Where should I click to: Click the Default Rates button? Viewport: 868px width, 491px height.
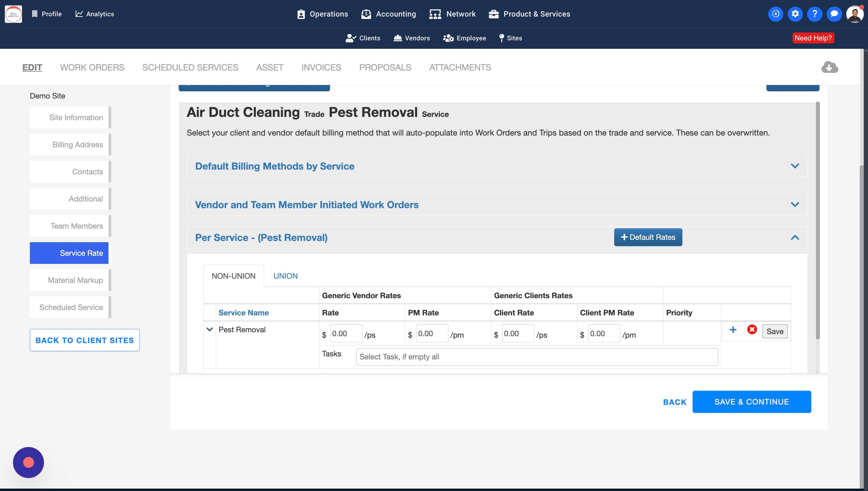(648, 237)
